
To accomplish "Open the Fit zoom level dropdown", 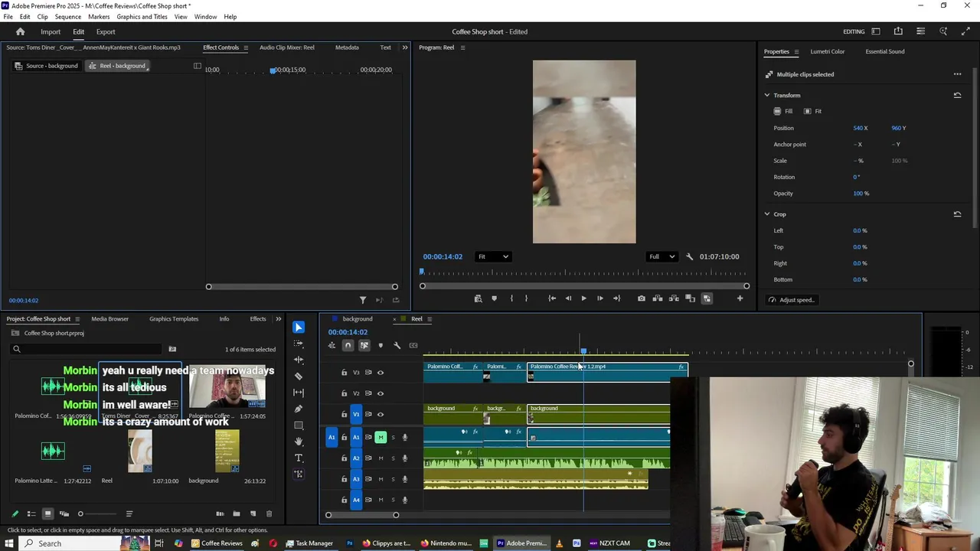I will [492, 256].
